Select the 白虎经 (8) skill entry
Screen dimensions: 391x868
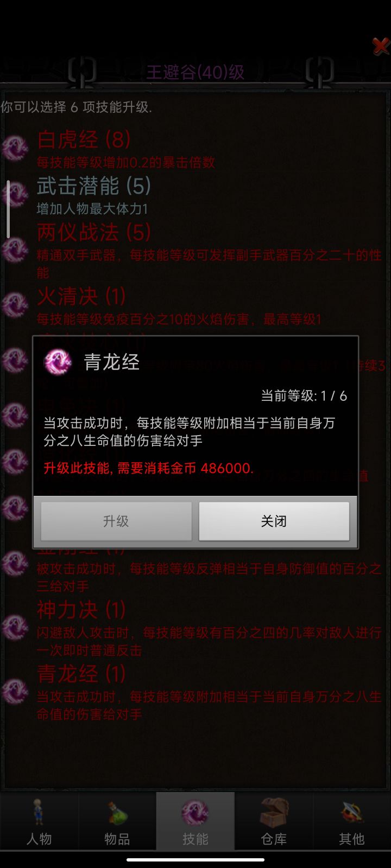pos(195,149)
